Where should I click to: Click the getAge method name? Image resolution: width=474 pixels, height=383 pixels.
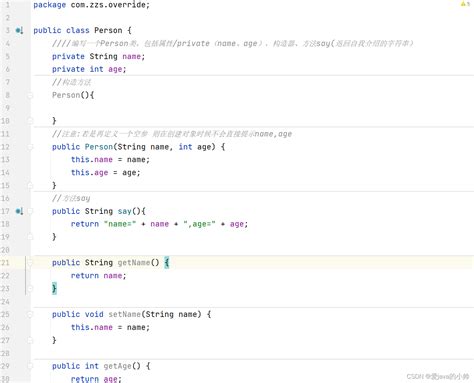pos(117,366)
